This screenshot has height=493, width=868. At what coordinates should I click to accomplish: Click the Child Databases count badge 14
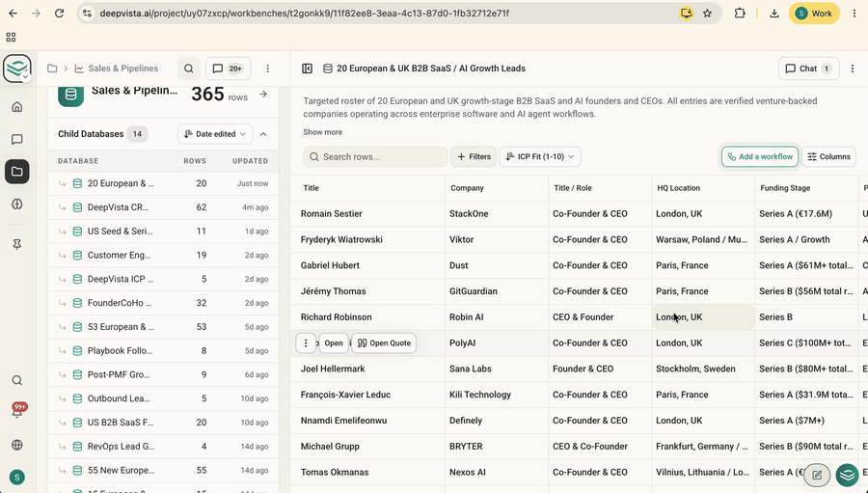137,134
